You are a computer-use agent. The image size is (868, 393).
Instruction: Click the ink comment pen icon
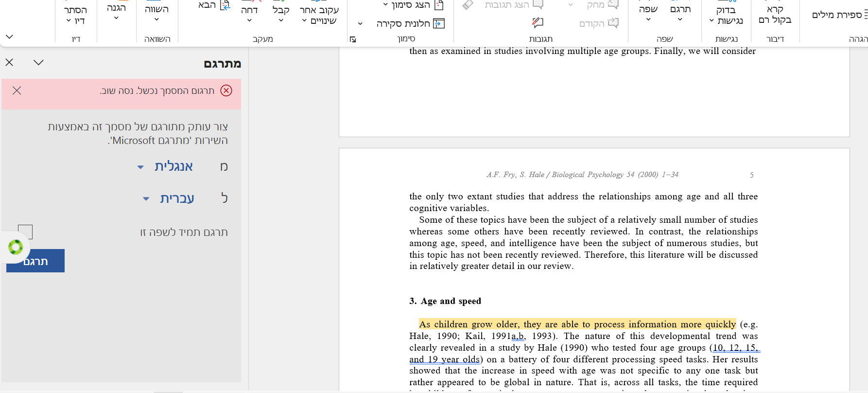point(538,22)
